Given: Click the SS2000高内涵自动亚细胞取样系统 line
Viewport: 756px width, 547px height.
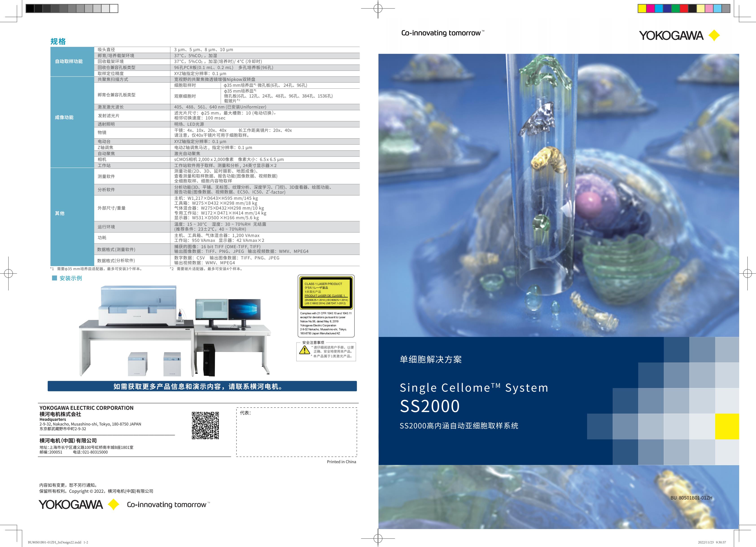Looking at the screenshot, I should [459, 426].
